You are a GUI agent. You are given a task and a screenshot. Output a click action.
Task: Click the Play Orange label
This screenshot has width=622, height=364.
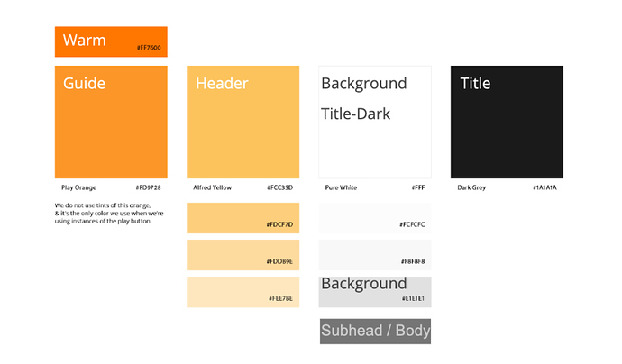79,187
